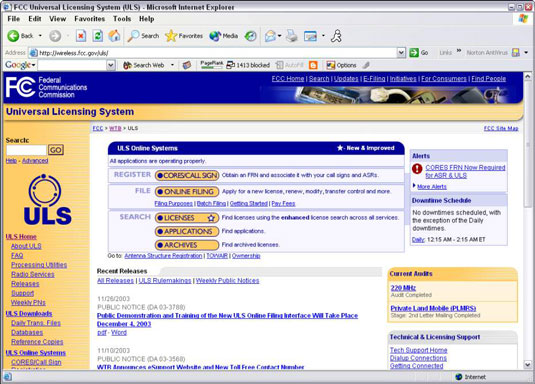535x384 pixels.
Task: Click the page vertical scrollbar down arrow
Action: pyautogui.click(x=527, y=365)
